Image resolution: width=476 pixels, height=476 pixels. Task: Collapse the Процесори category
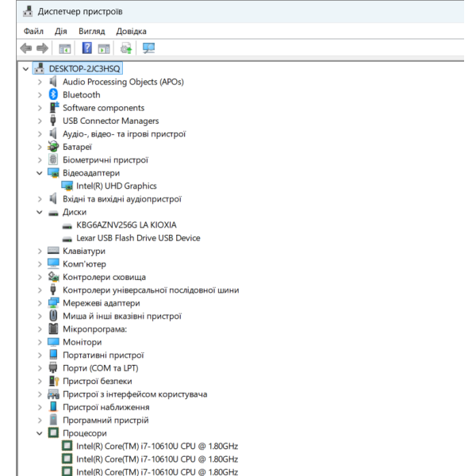(x=40, y=433)
